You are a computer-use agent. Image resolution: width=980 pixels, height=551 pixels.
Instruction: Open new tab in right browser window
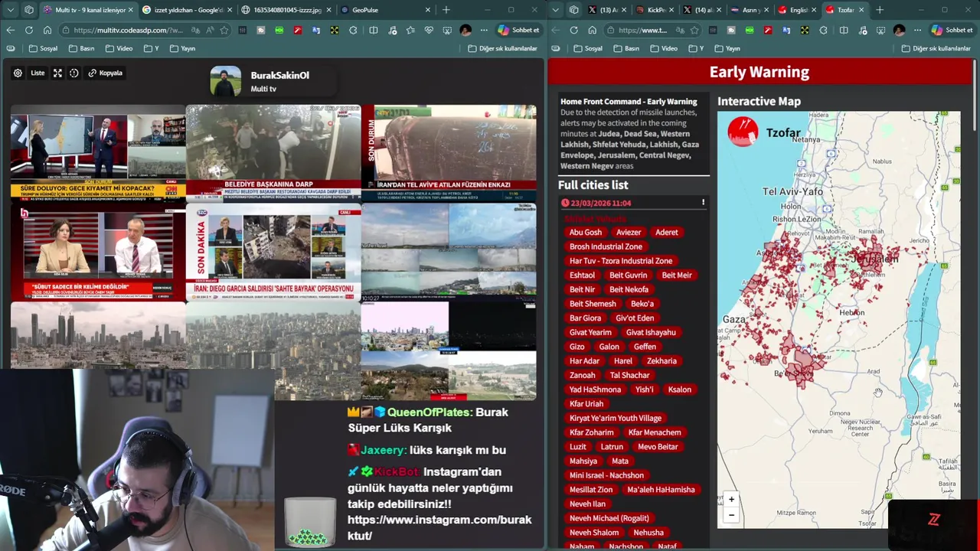(x=880, y=10)
